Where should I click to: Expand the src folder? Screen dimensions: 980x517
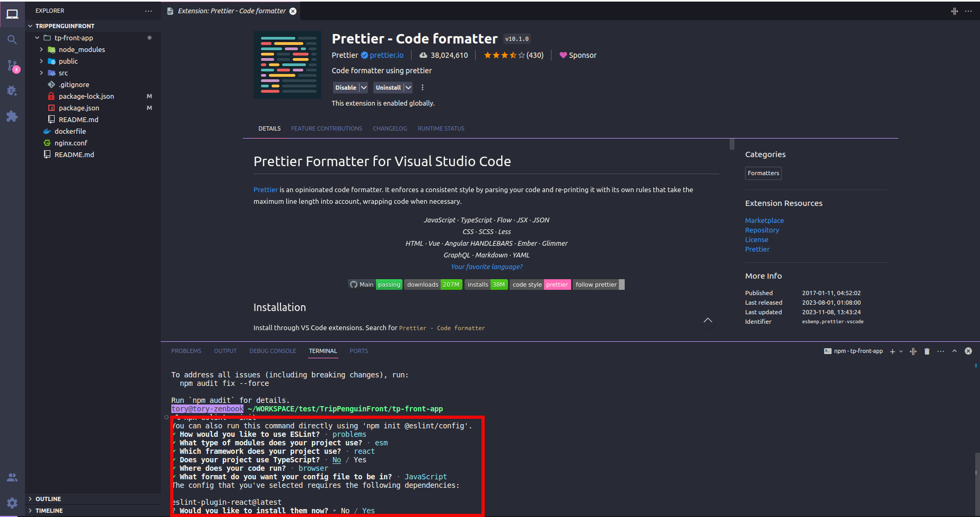point(41,73)
